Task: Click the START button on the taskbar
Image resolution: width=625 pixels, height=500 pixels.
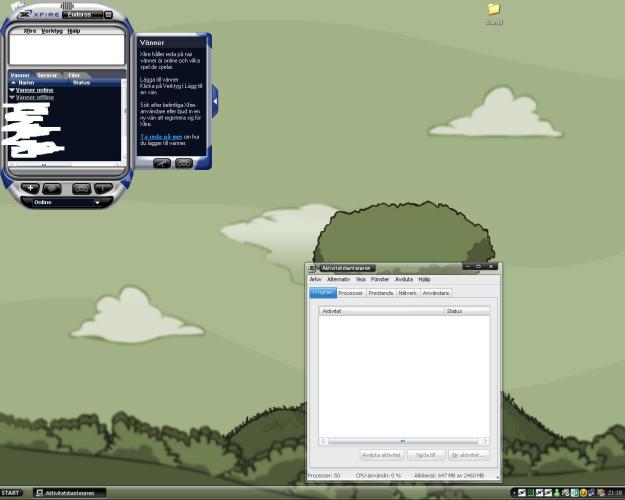Action: tap(13, 493)
